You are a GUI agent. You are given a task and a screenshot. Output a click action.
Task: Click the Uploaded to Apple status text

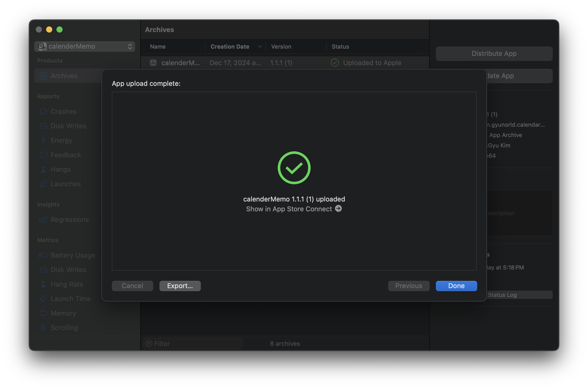(x=372, y=63)
